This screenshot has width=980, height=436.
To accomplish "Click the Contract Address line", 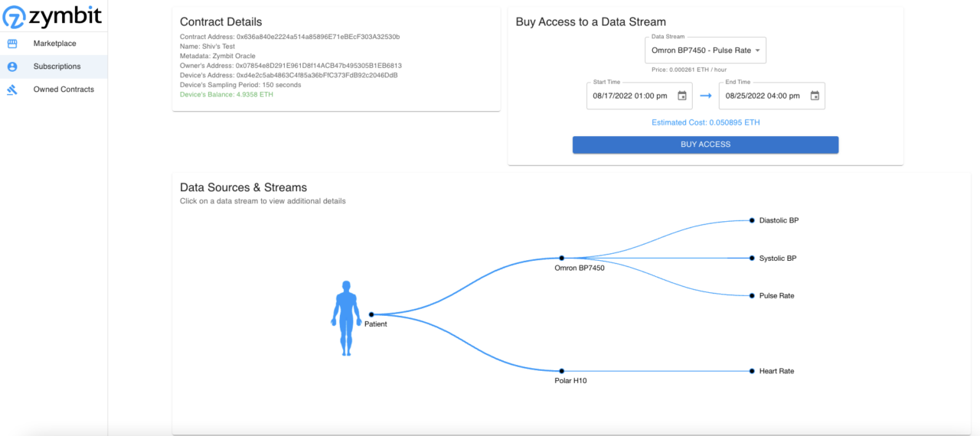I will 289,37.
